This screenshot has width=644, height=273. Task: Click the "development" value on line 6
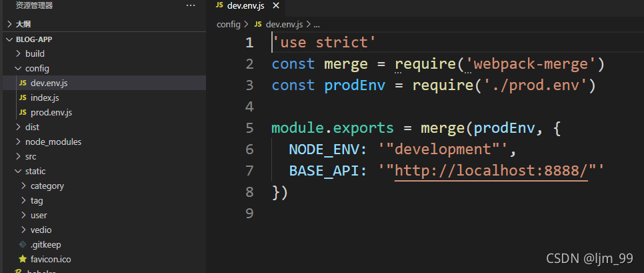[x=443, y=150]
